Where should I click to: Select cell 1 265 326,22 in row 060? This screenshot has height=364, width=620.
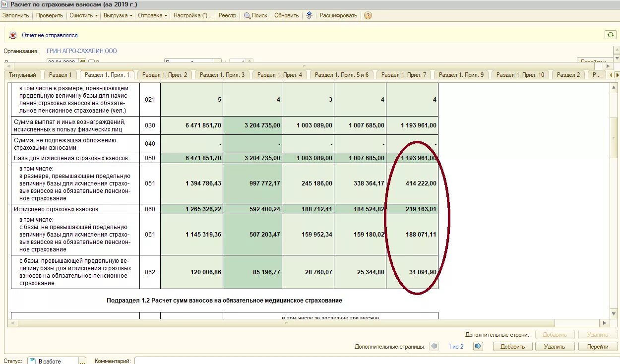point(191,209)
